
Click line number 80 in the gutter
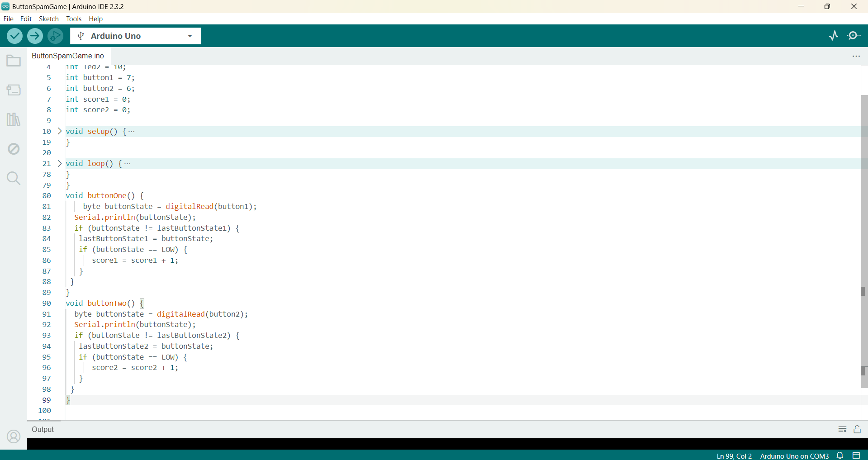47,196
